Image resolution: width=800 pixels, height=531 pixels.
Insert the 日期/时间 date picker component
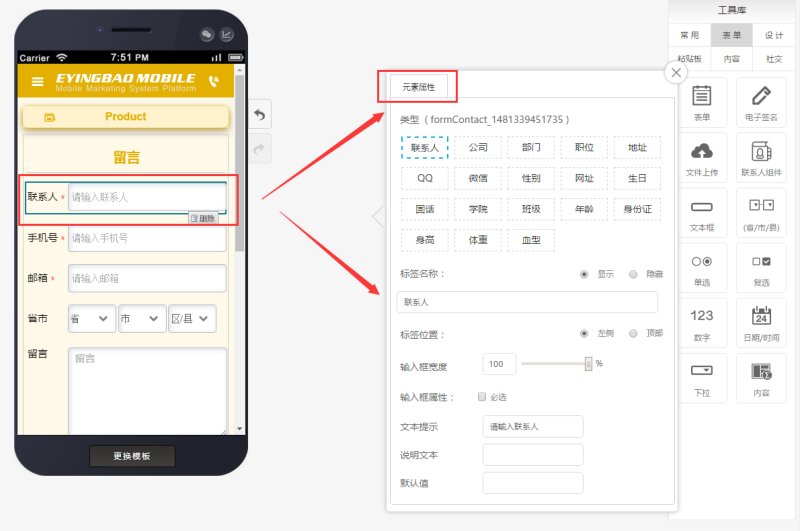point(761,323)
